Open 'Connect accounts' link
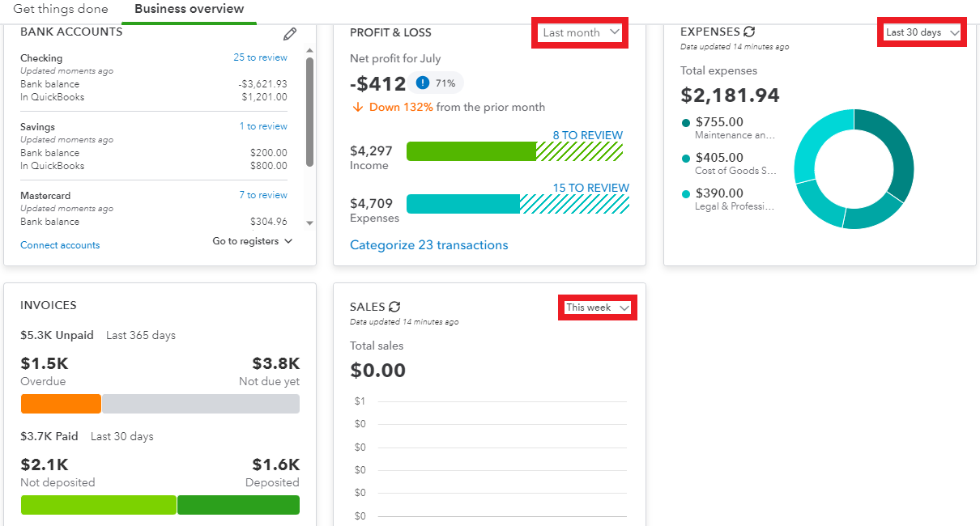 tap(60, 245)
